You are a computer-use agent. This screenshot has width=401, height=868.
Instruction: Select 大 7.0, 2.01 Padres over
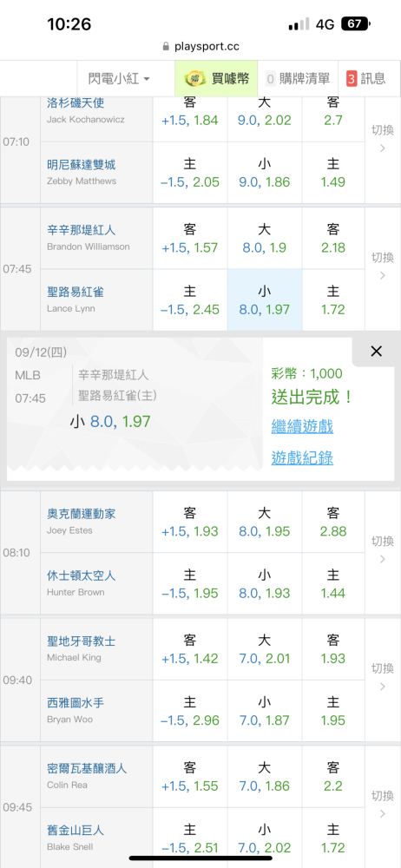coord(265,649)
